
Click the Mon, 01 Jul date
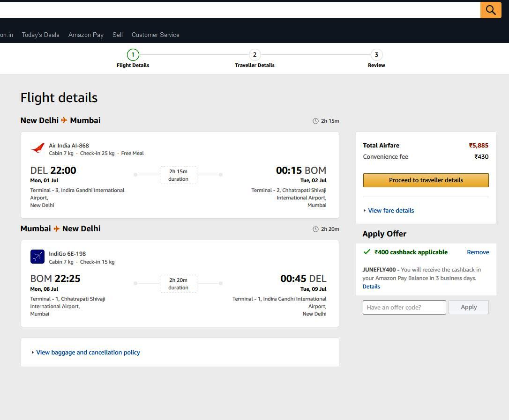point(44,180)
